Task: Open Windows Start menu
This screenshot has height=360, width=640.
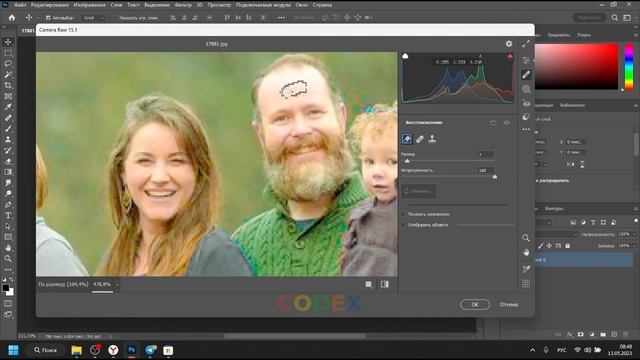Action: 13,350
